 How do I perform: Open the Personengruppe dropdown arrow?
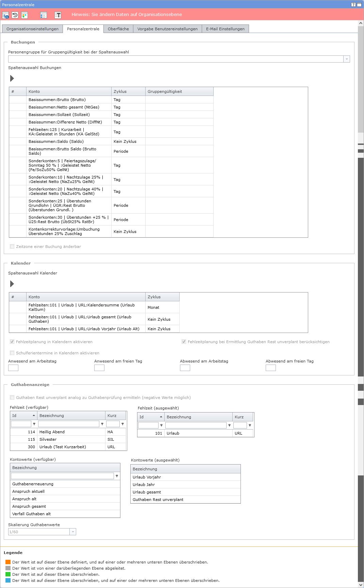[x=347, y=59]
